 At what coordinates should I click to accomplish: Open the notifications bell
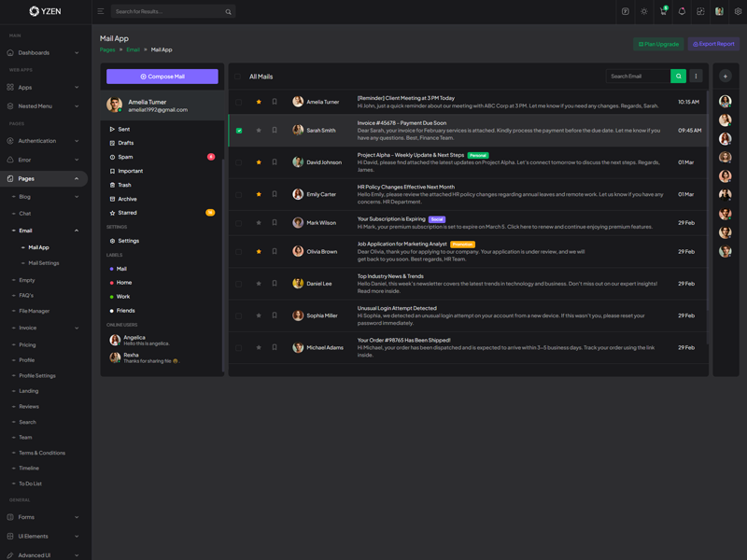(x=682, y=12)
